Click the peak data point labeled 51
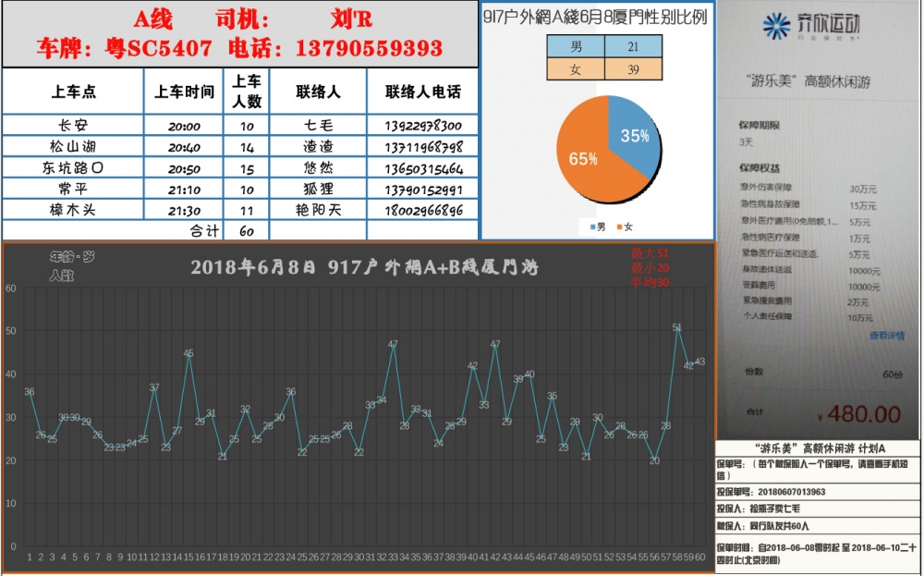 677,328
